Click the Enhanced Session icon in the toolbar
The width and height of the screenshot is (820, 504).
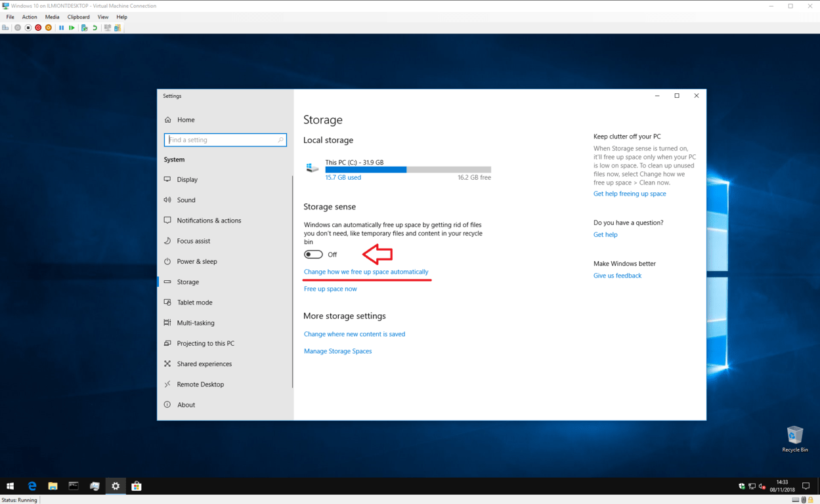[x=108, y=28]
